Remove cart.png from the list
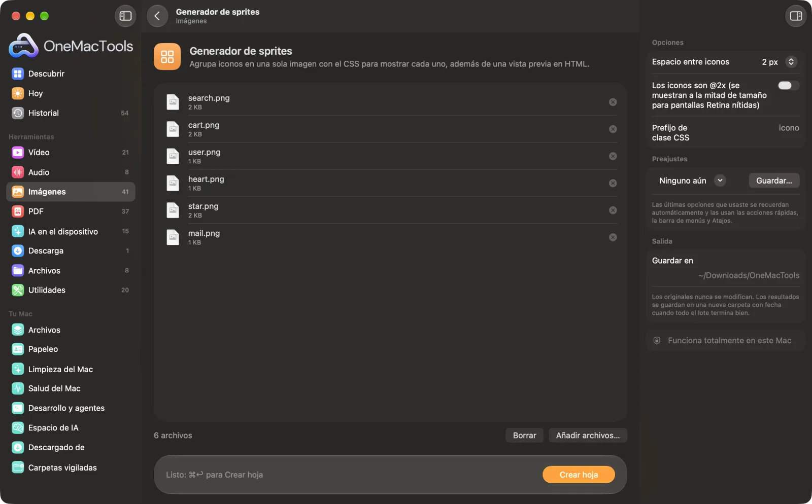812x504 pixels. (x=613, y=129)
